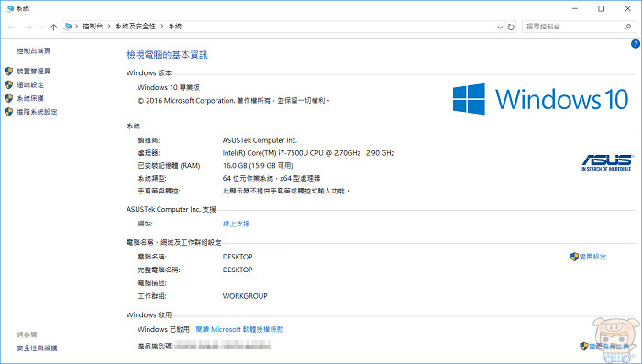Go up one level with up arrow

53,27
